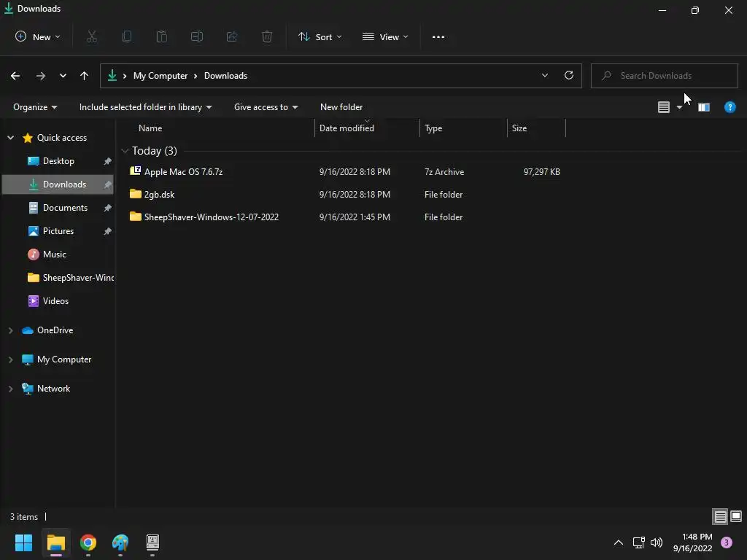Click the 2gb.dsk folder icon
The width and height of the screenshot is (747, 560).
pyautogui.click(x=135, y=194)
